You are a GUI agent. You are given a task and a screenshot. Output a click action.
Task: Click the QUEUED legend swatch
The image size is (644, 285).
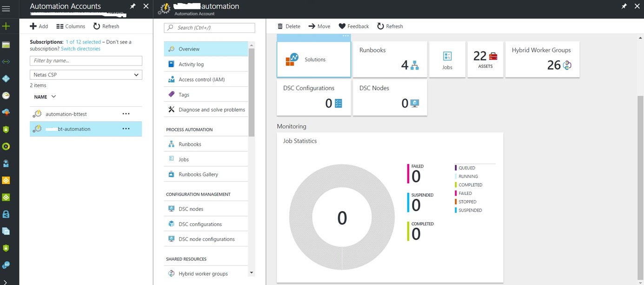pos(456,168)
